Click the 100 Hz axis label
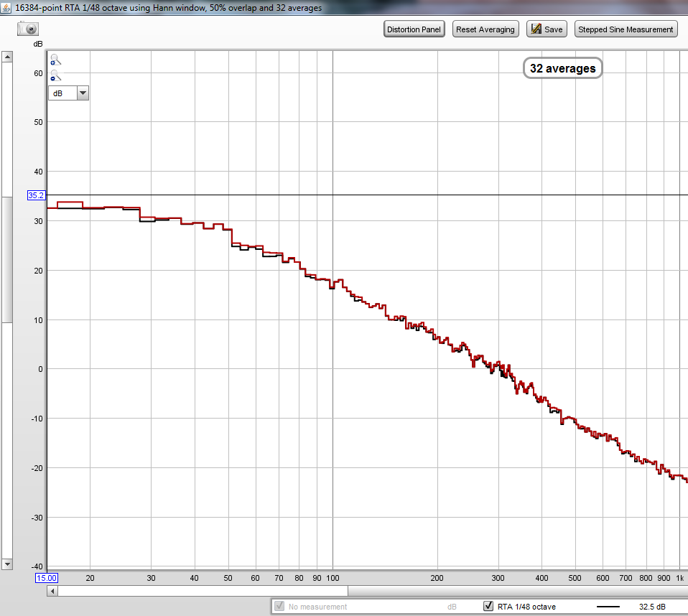The width and height of the screenshot is (688, 616). pos(333,578)
